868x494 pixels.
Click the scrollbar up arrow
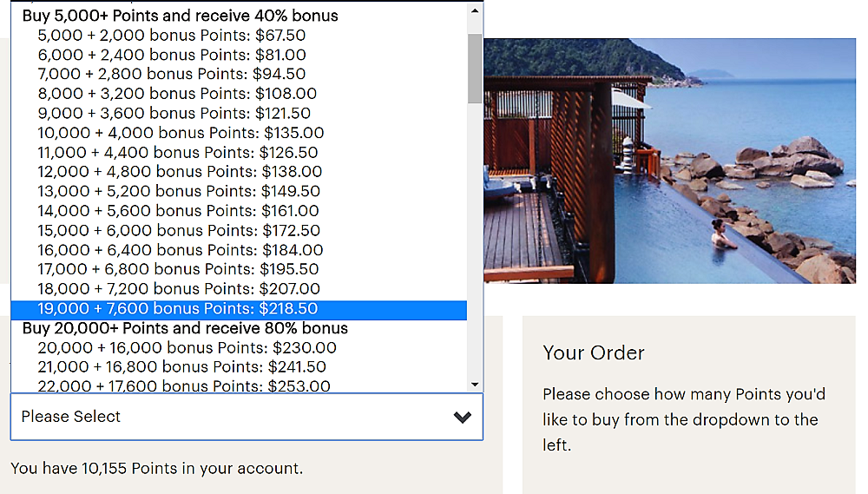475,11
